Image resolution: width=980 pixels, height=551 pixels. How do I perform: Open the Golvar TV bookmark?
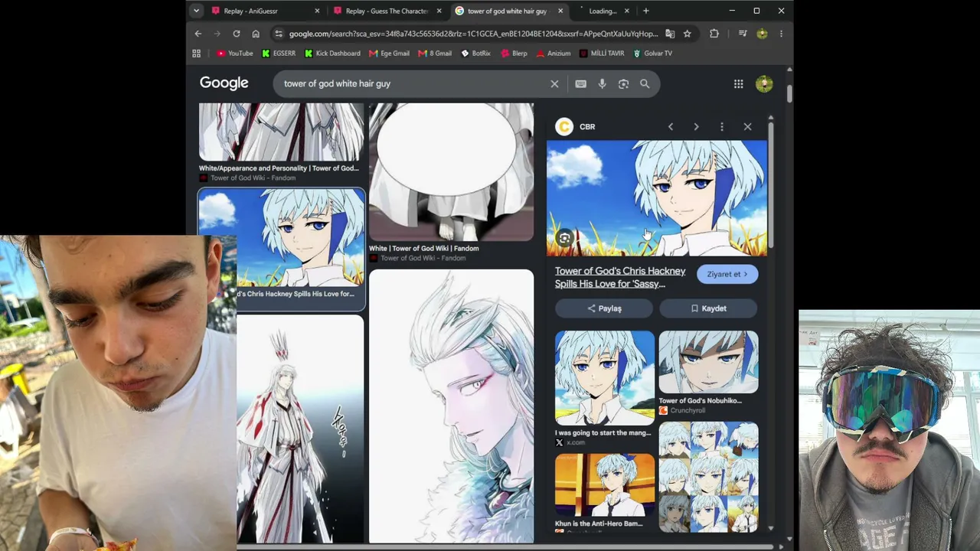pos(652,54)
